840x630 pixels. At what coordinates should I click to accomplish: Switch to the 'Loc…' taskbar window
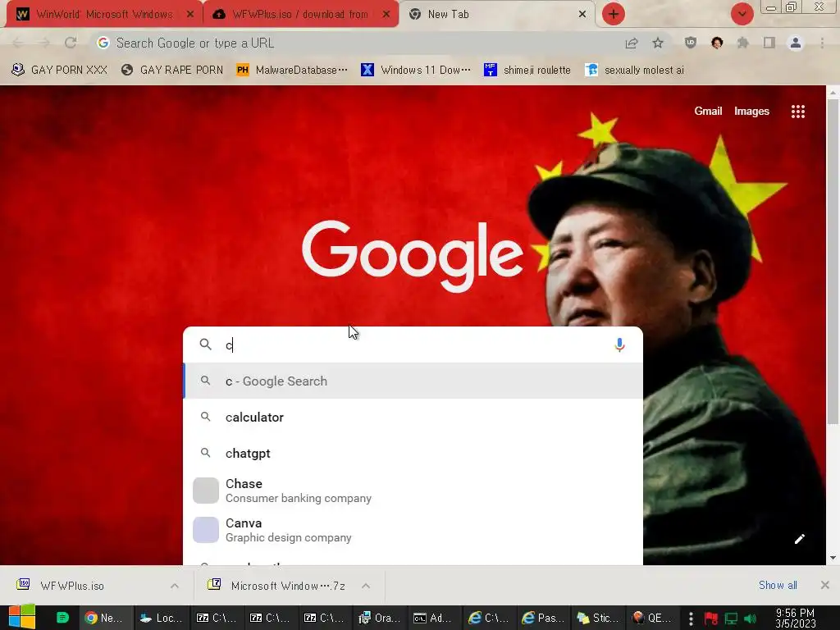click(161, 618)
